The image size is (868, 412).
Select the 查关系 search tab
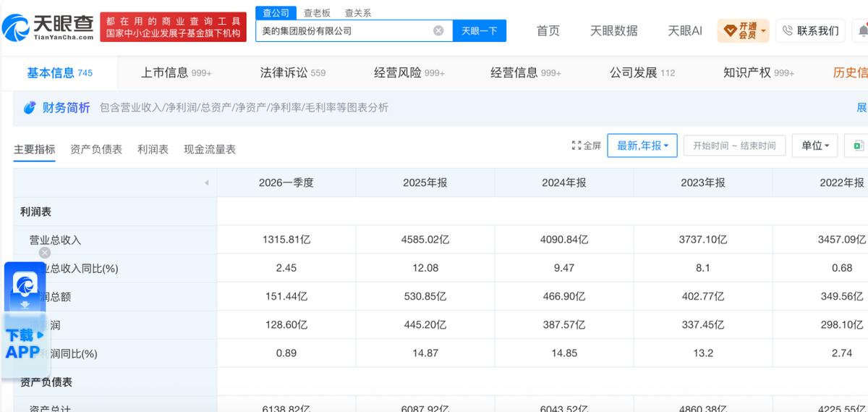point(358,13)
